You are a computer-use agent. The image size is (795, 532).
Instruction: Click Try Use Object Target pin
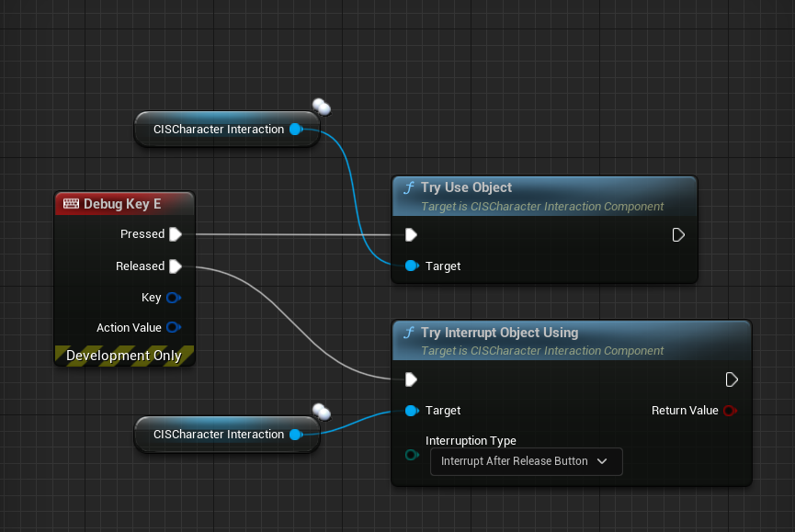(412, 266)
